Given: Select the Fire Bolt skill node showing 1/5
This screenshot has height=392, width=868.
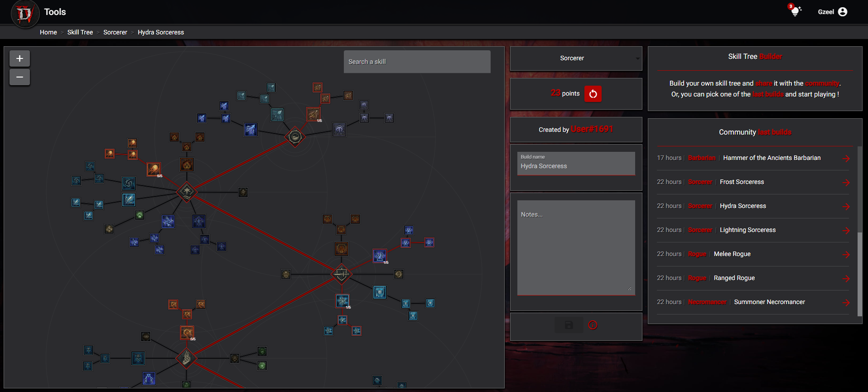Looking at the screenshot, I should pos(313,114).
